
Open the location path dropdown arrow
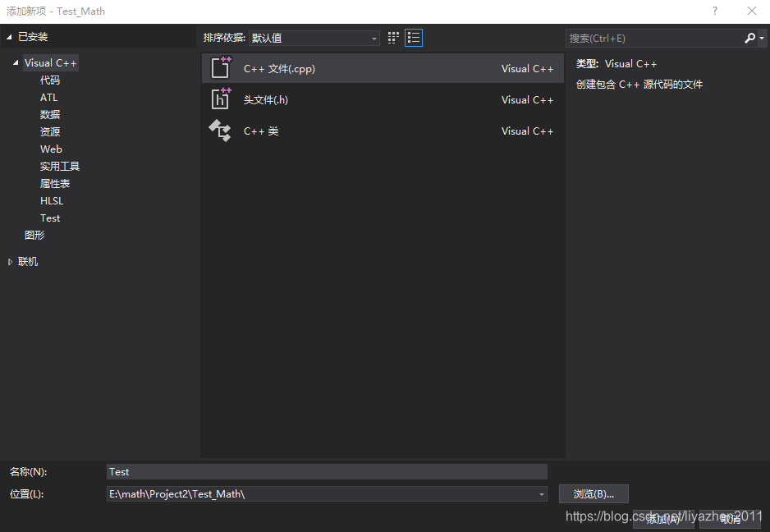[x=542, y=494]
